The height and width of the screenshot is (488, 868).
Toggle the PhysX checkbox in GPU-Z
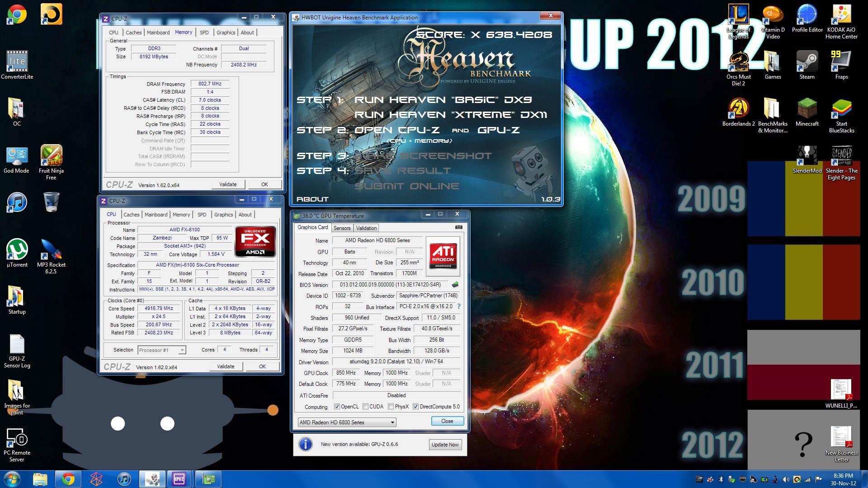coord(391,407)
